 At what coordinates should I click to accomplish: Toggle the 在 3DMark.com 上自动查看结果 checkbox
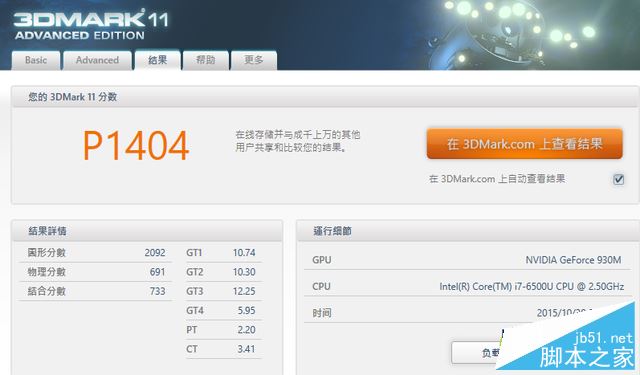[x=618, y=179]
